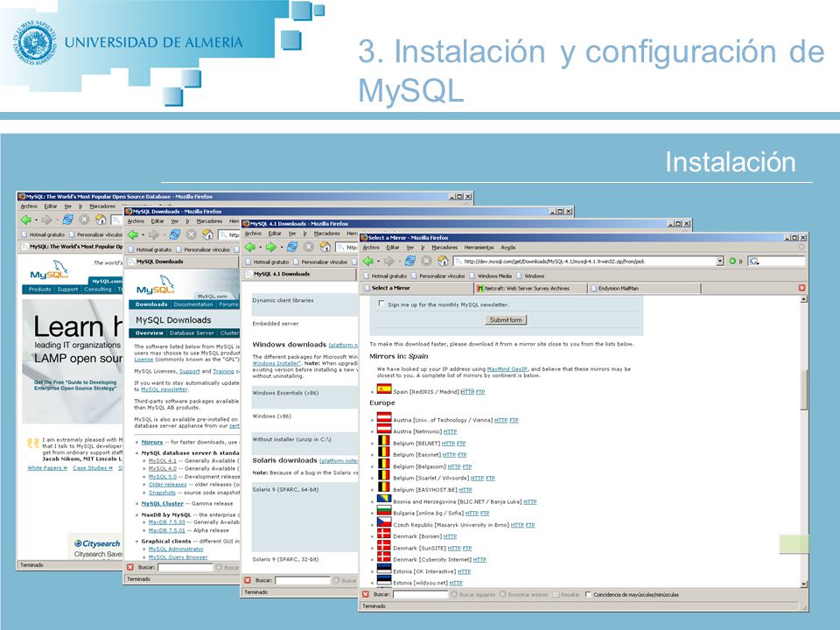
Task: Open Back history dropdown in MySQL World's Most Popular window
Action: [36, 220]
